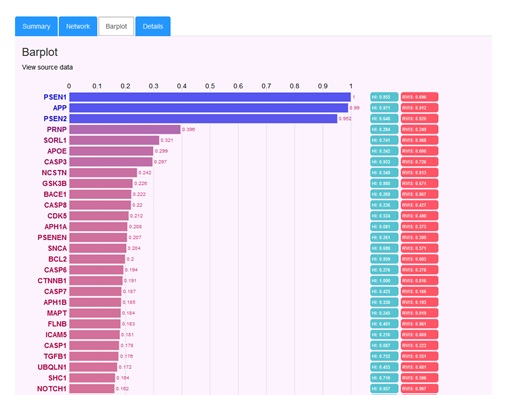
Task: Click the HI badge in APOE row
Action: (384, 151)
